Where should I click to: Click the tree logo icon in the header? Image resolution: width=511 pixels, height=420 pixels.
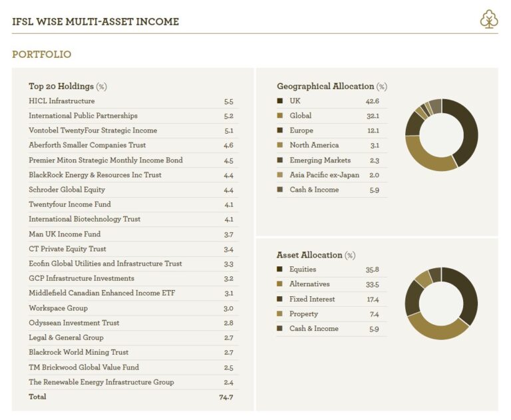489,20
